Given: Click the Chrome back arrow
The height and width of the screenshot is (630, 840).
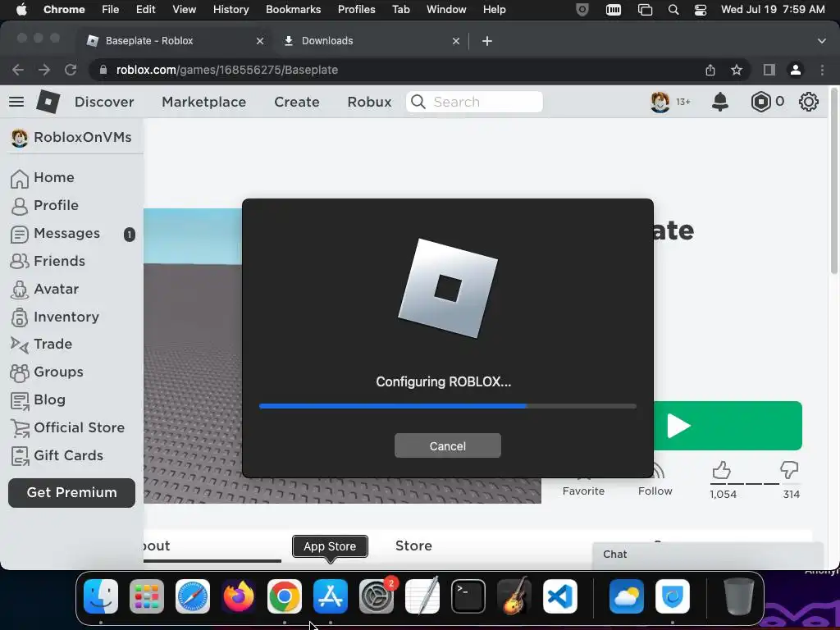Looking at the screenshot, I should point(18,70).
